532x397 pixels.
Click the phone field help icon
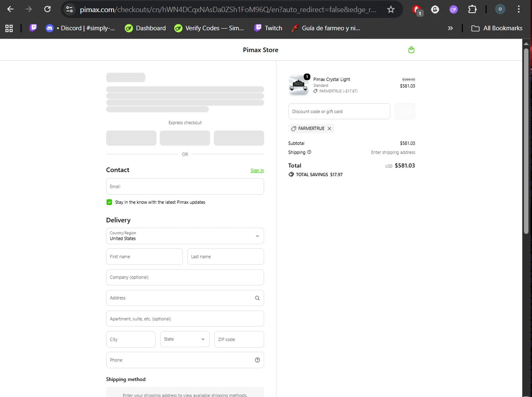(x=257, y=360)
